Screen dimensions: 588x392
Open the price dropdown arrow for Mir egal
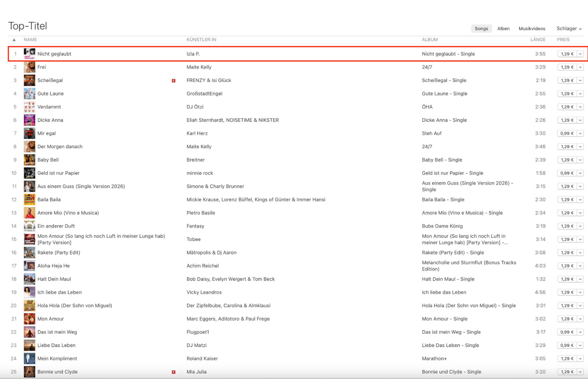(580, 134)
